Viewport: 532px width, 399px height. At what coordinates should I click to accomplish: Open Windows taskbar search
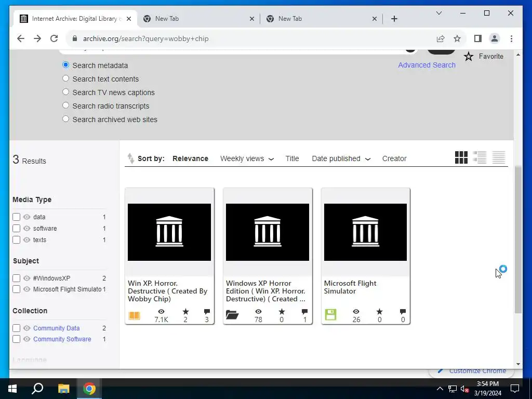click(37, 389)
